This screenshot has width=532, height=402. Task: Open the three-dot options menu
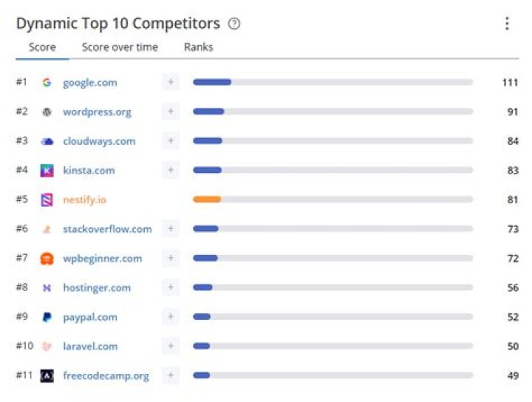[x=507, y=24]
